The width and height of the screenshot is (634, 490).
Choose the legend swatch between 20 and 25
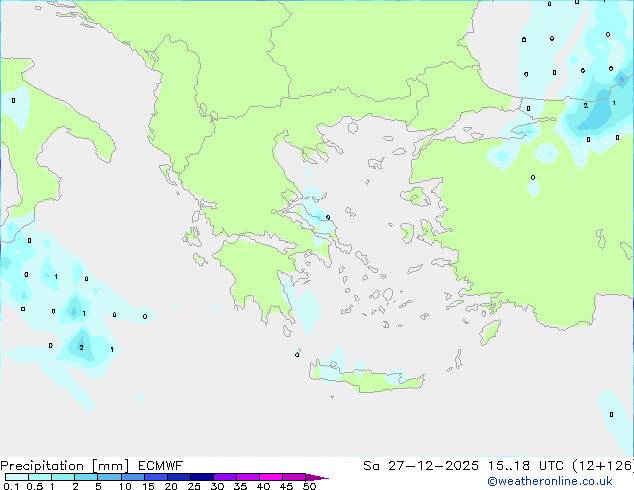point(178,477)
